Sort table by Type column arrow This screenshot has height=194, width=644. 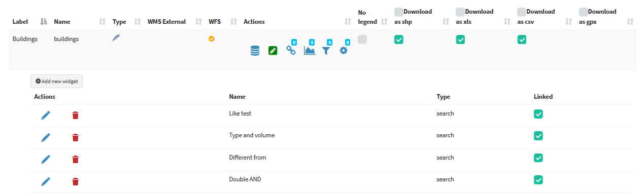[138, 22]
